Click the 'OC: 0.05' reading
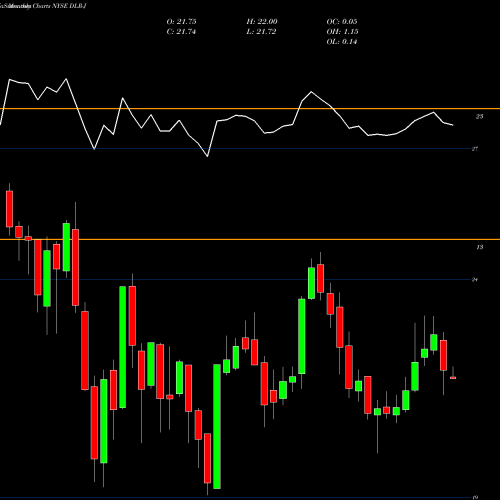The width and height of the screenshot is (500, 500). pos(342,22)
